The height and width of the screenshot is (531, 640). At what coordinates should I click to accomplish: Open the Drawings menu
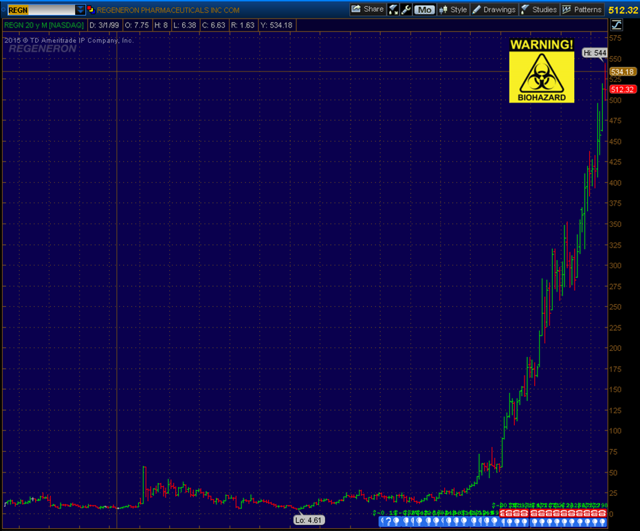pos(494,10)
